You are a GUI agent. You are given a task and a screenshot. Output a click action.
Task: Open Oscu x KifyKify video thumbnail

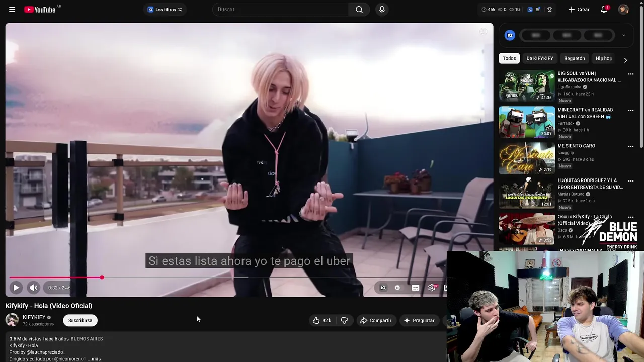click(527, 230)
